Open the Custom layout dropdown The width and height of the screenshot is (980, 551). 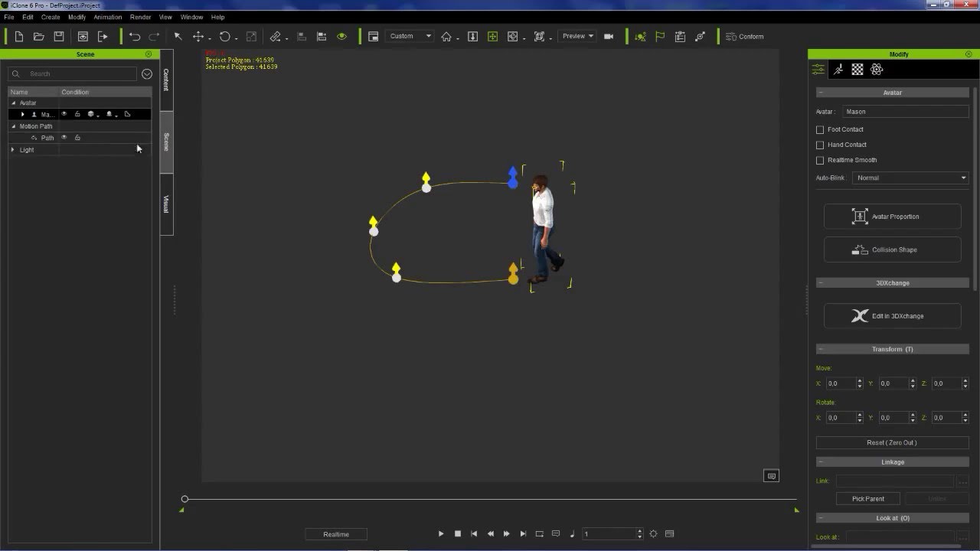(410, 36)
